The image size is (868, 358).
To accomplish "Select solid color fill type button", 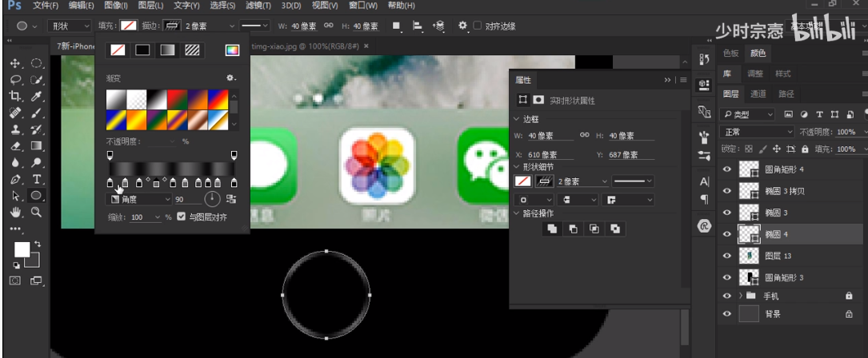I will (142, 50).
